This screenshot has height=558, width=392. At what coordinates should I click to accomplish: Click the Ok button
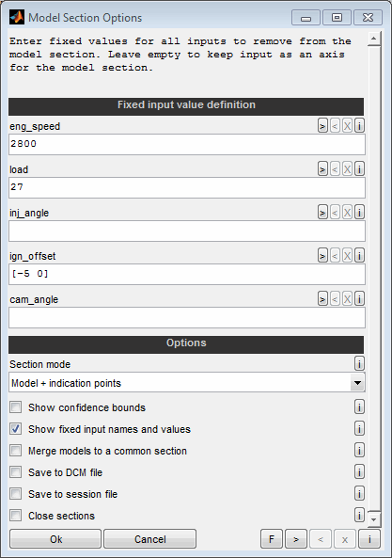55,539
